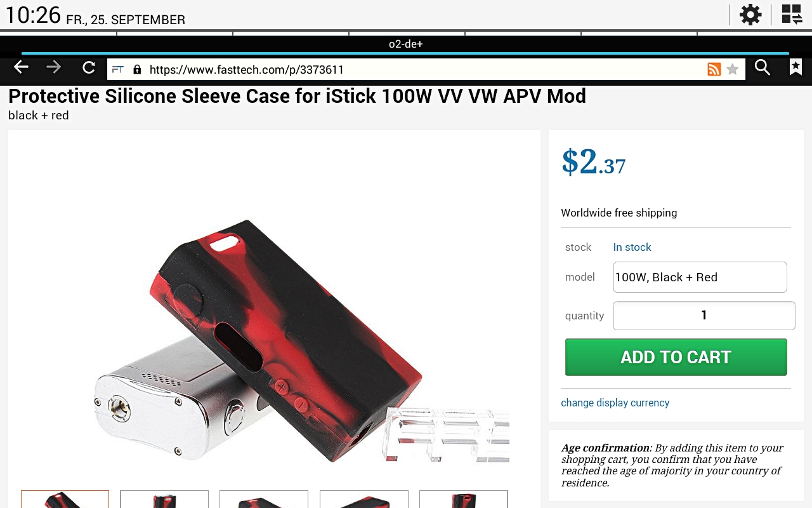Go back using the browser back arrow

pos(21,67)
